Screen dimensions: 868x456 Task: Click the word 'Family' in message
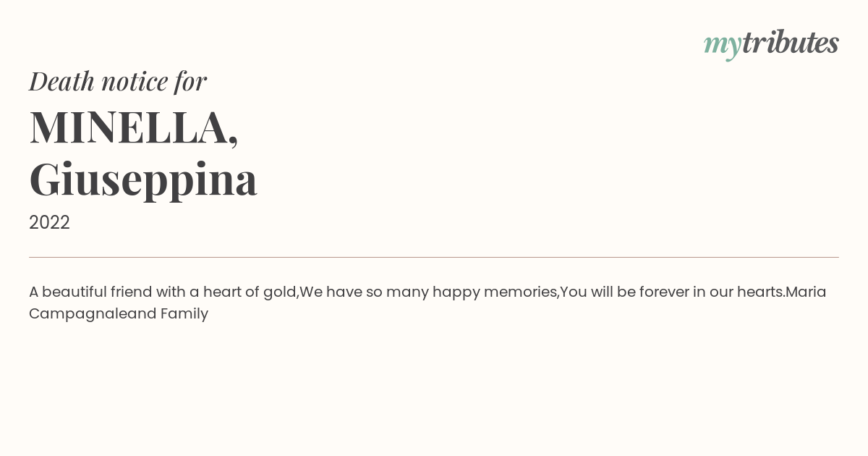pos(184,314)
